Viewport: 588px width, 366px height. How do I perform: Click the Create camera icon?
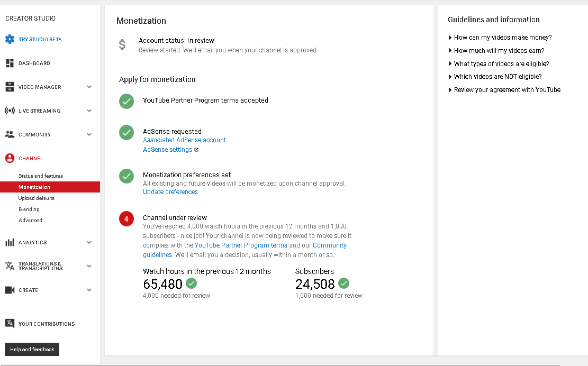click(10, 290)
